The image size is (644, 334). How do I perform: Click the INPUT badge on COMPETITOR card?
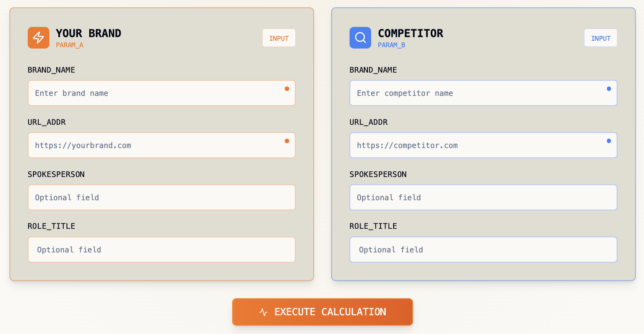600,38
